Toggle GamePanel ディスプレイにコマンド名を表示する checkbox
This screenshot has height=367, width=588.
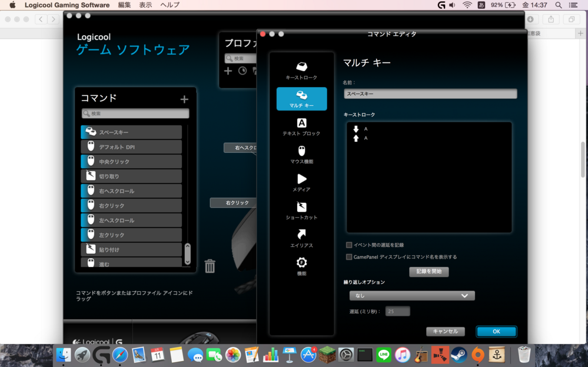(349, 257)
